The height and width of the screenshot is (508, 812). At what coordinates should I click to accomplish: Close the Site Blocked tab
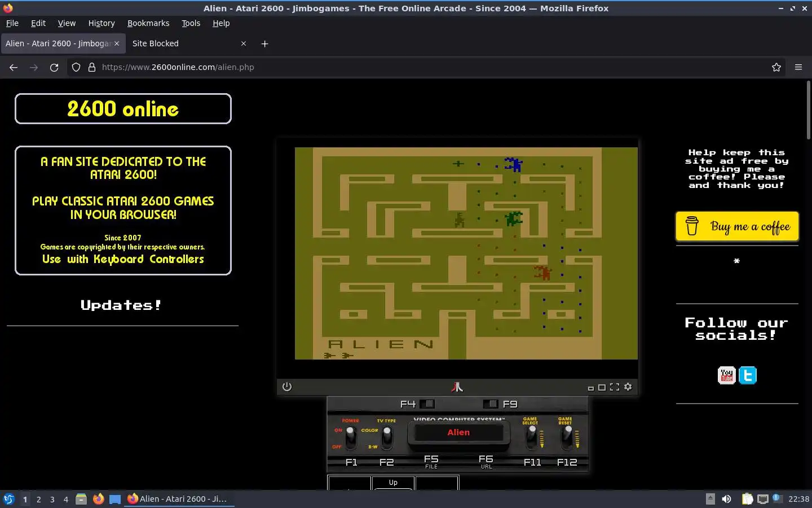(244, 43)
